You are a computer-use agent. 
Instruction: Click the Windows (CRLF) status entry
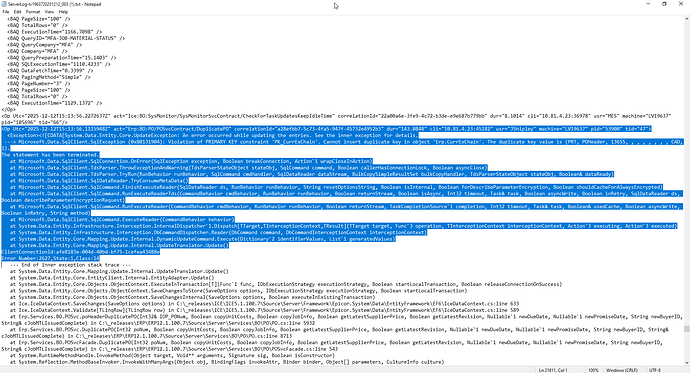621,370
